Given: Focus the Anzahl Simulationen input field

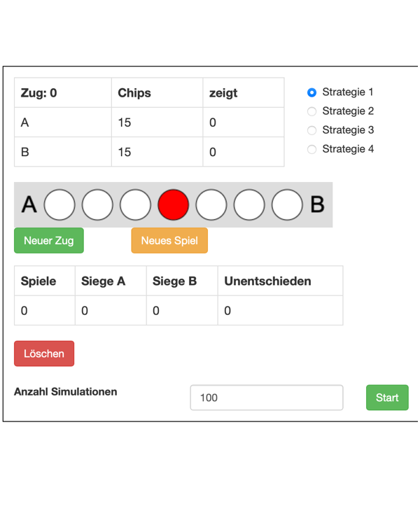Looking at the screenshot, I should 267,398.
